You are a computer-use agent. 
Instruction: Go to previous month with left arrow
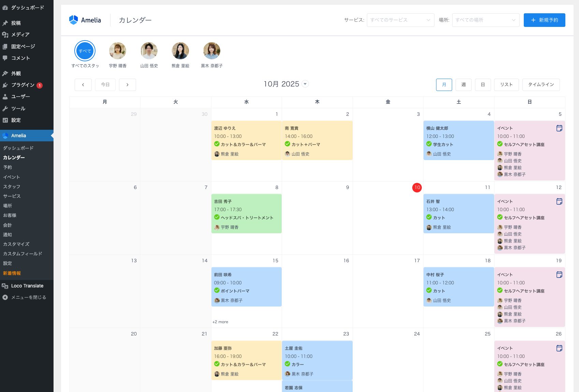coord(83,85)
